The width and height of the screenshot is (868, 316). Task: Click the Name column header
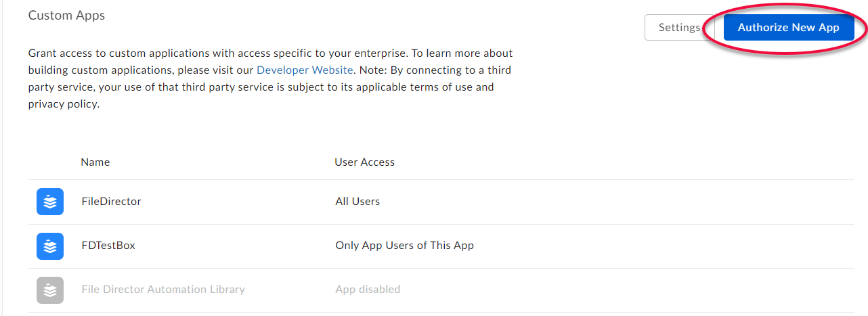coord(95,162)
